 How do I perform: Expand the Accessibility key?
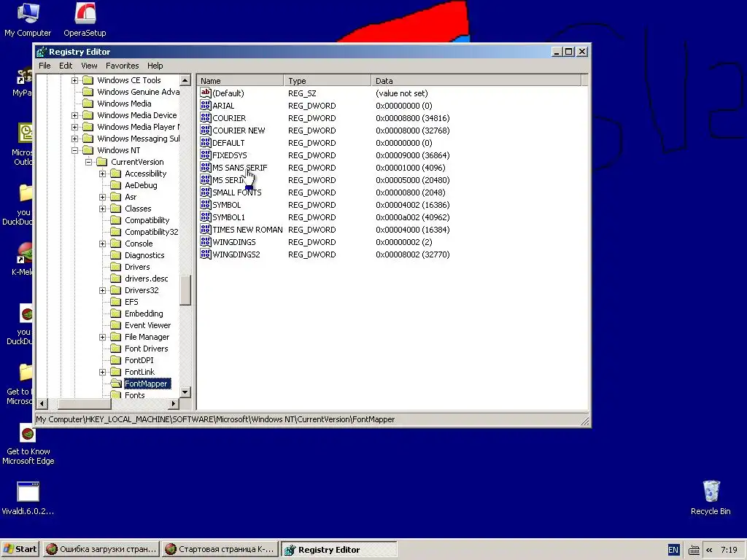point(102,174)
